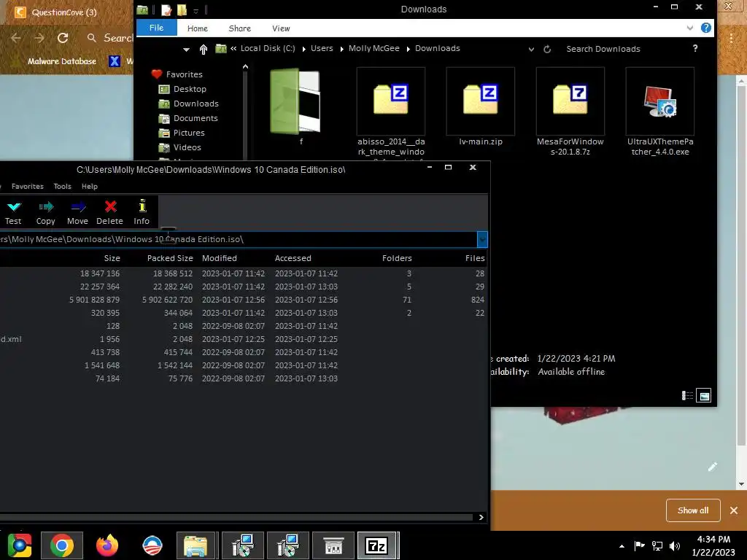This screenshot has height=560, width=747.
Task: Select the row with size 18 347 136
Action: [x=243, y=274]
